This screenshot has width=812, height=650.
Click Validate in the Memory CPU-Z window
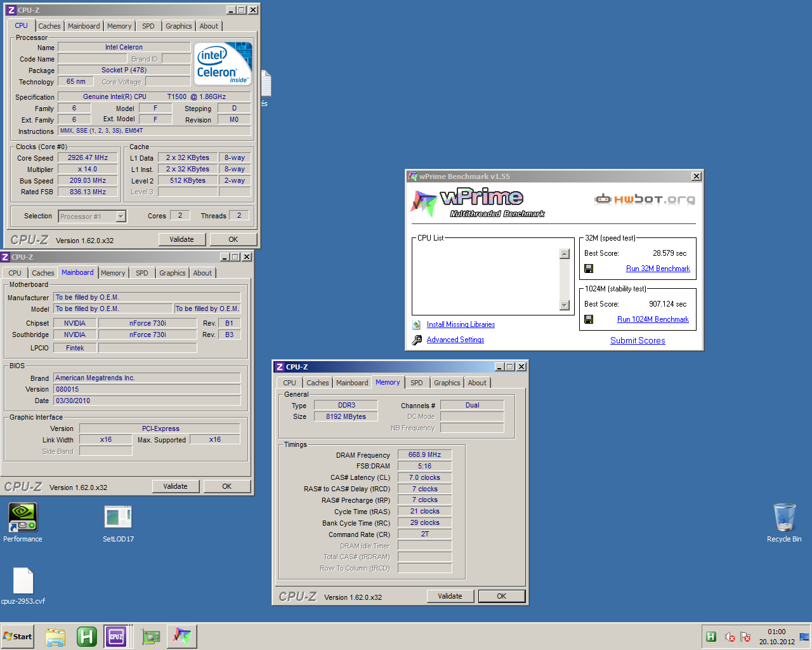pos(450,596)
